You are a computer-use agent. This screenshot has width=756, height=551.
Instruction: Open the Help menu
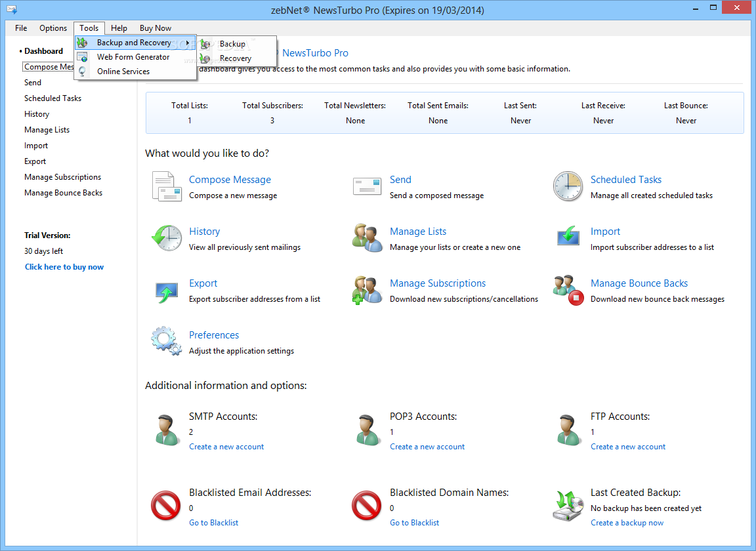(x=119, y=28)
